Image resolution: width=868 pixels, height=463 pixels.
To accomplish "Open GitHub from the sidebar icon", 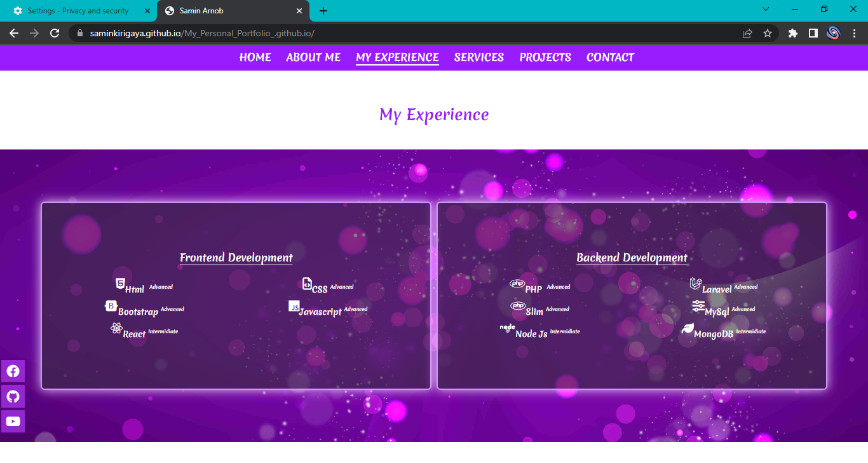I will pyautogui.click(x=13, y=396).
